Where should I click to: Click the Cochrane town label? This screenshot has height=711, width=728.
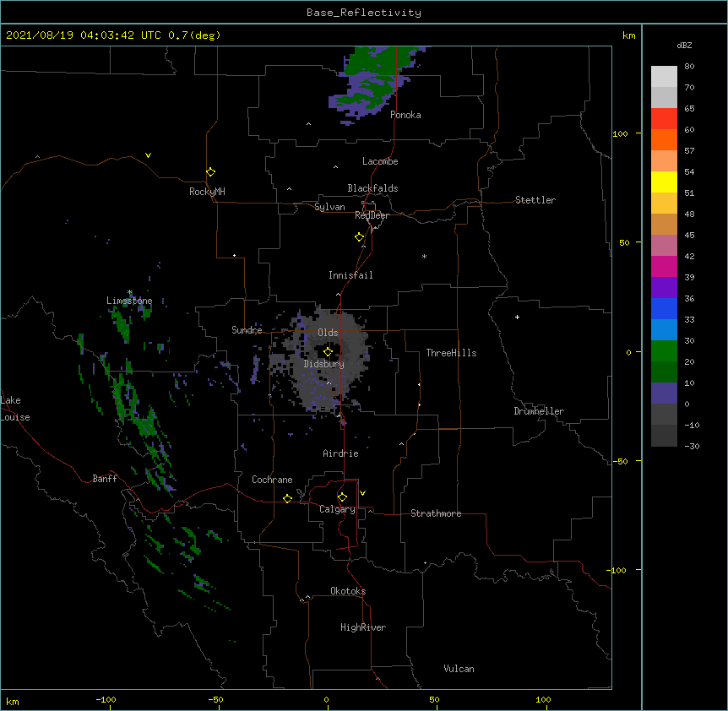tap(272, 480)
